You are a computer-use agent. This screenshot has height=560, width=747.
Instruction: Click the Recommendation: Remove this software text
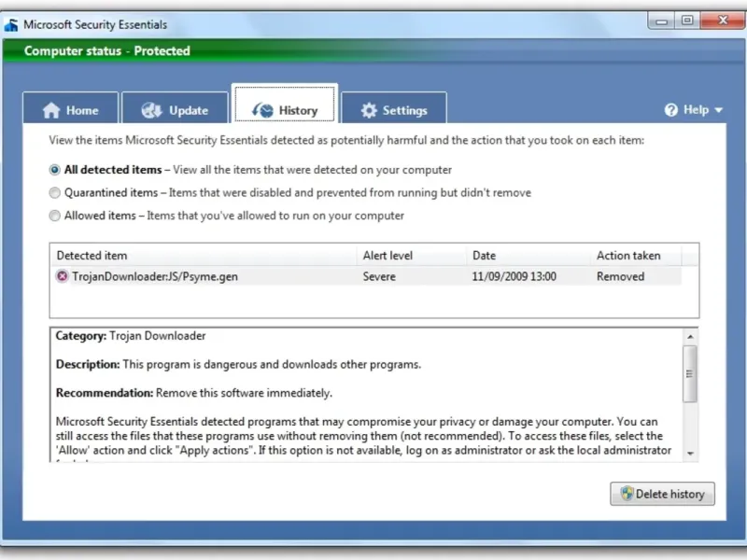point(194,393)
